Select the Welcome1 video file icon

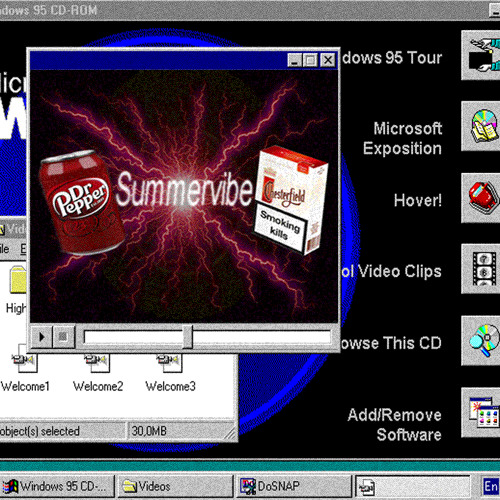(x=24, y=363)
